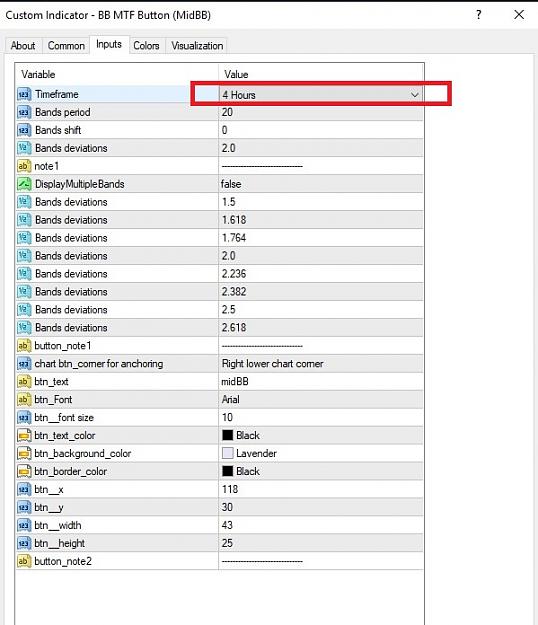Screen dimensions: 538x625
Task: Click the note1 string type icon
Action: 24,166
